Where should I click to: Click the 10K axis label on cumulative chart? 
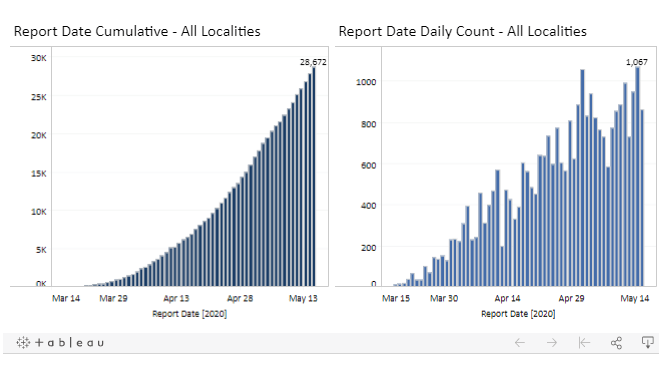39,212
